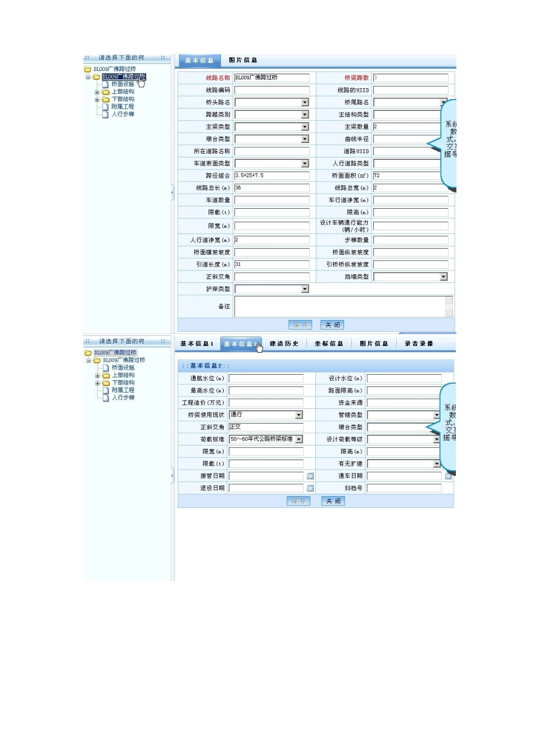The image size is (534, 756).
Task: Switch to the 图片信息 tab next to 基本信息
Action: coord(243,60)
